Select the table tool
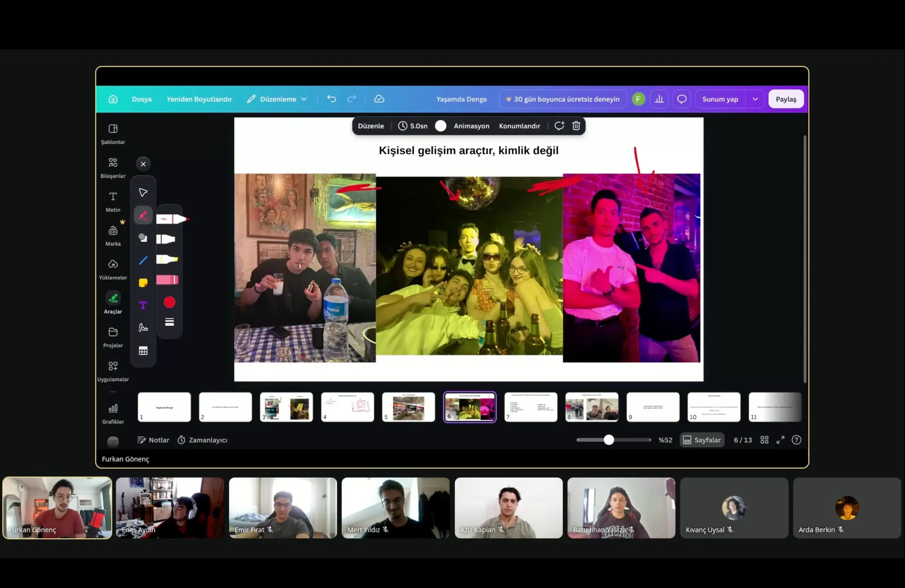 [143, 351]
